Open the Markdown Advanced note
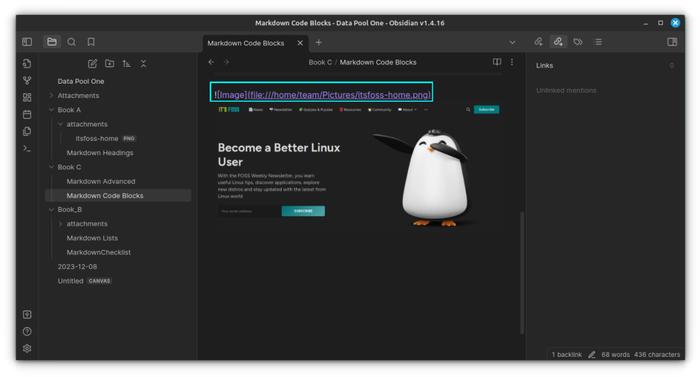The width and height of the screenshot is (700, 377). coord(101,181)
